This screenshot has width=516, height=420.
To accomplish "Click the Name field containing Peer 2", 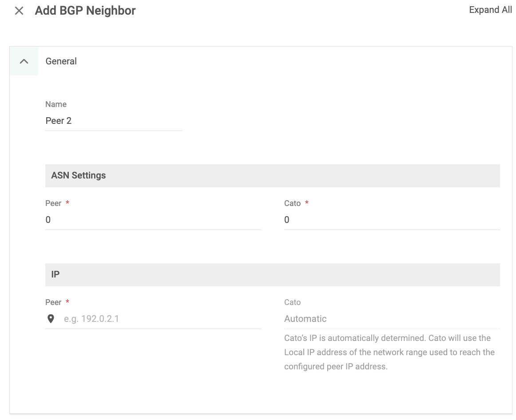I will click(x=113, y=121).
